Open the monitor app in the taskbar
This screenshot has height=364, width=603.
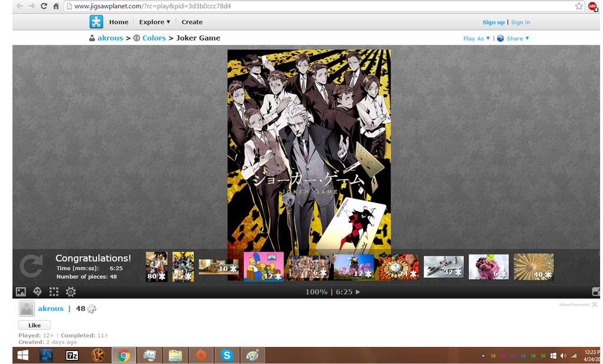click(149, 356)
